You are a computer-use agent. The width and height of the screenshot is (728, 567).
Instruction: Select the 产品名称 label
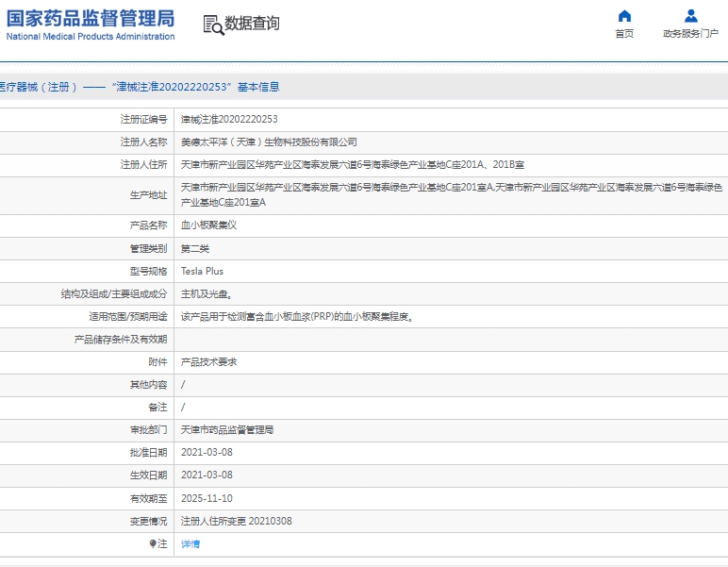[x=149, y=225]
